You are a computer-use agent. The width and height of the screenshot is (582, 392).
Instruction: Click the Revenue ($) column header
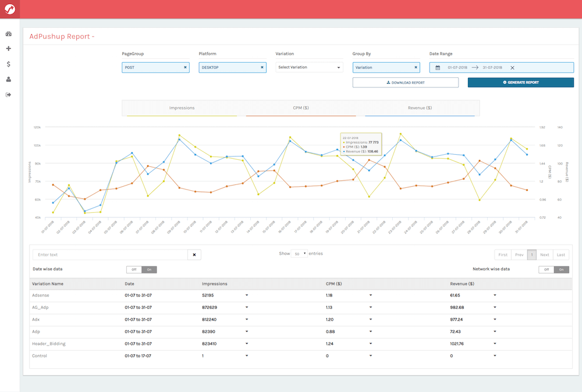tap(462, 284)
